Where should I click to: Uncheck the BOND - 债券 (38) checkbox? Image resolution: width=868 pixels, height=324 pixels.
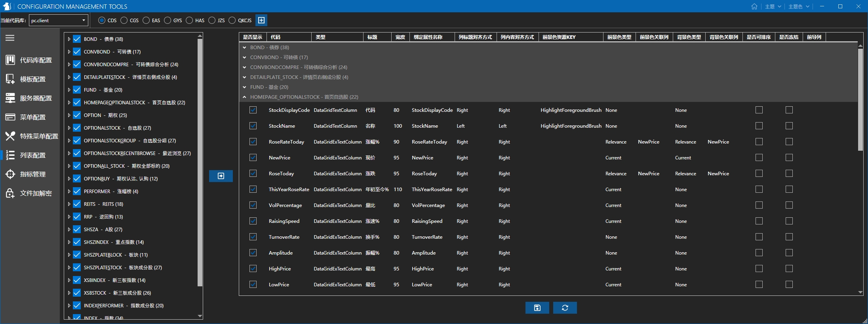[x=77, y=39]
